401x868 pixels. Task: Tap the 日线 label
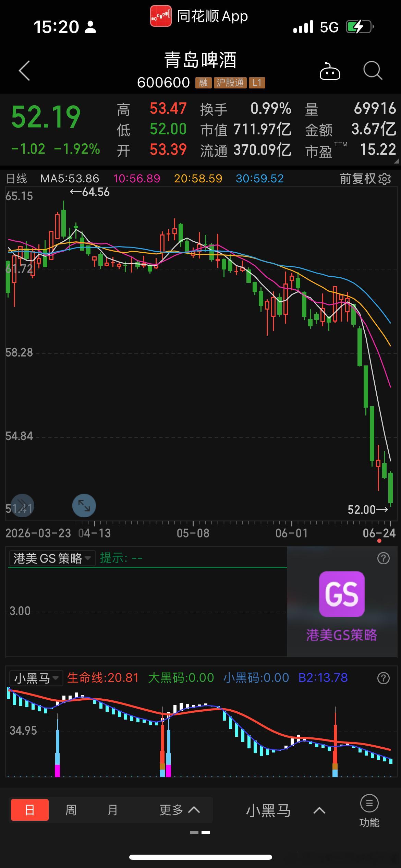16,179
